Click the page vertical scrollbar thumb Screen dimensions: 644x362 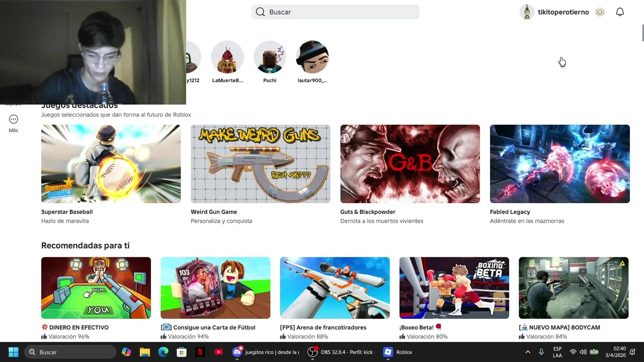[x=642, y=33]
